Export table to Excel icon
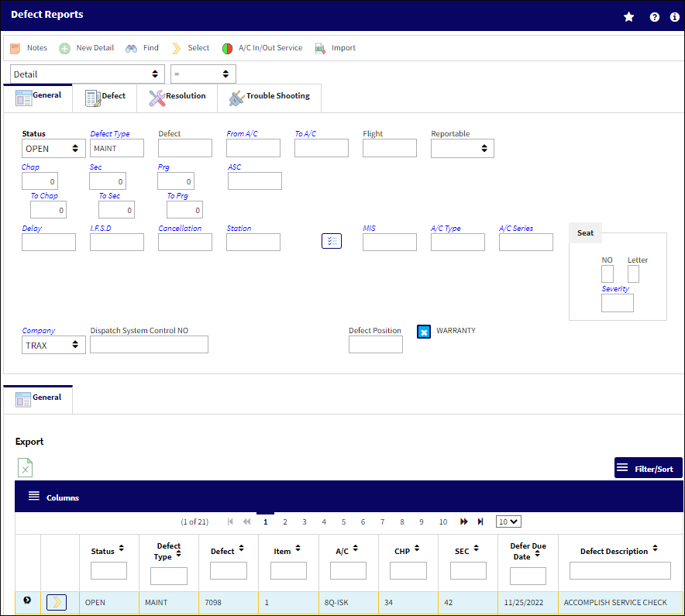This screenshot has height=616, width=685. (x=26, y=468)
